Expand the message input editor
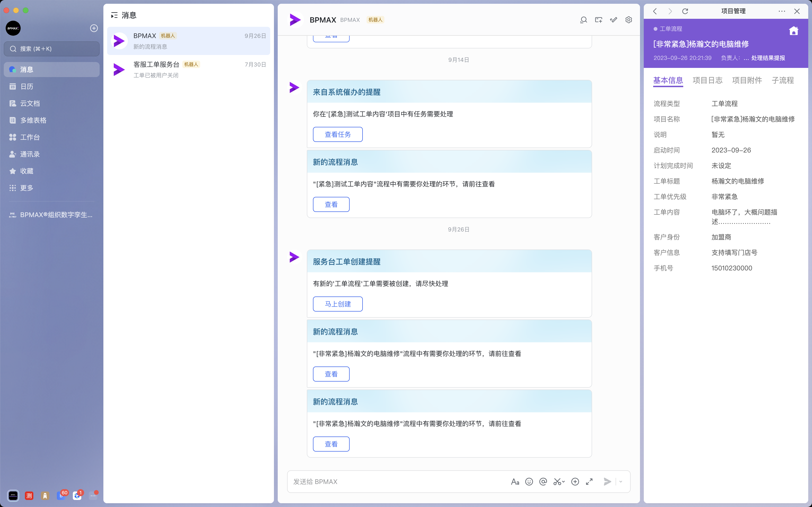 [589, 482]
